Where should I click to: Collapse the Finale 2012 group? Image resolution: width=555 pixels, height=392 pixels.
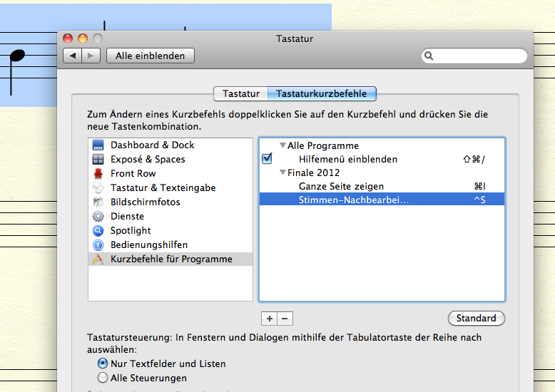click(282, 172)
